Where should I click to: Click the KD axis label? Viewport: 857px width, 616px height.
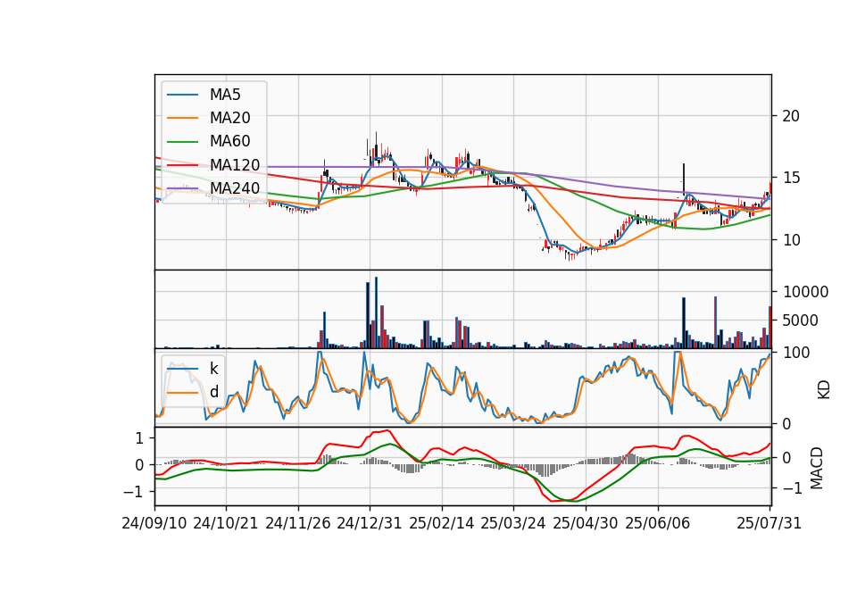[824, 390]
